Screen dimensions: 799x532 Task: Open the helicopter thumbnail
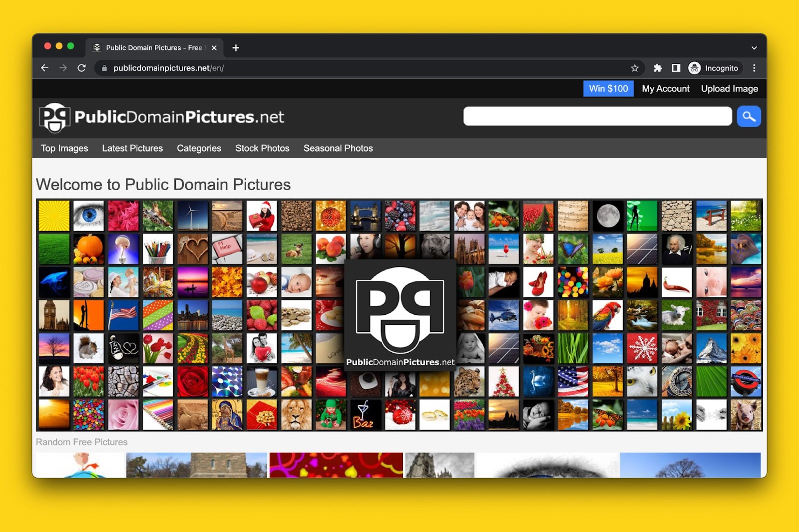pyautogui.click(x=504, y=315)
